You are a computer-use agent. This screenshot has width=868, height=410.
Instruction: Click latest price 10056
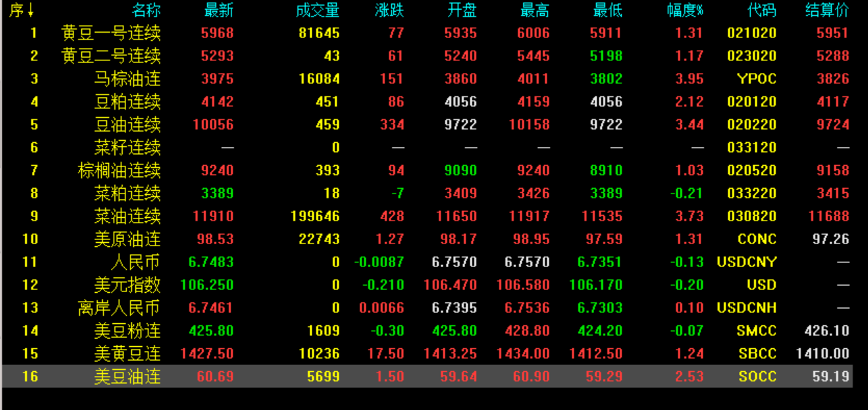click(x=214, y=124)
